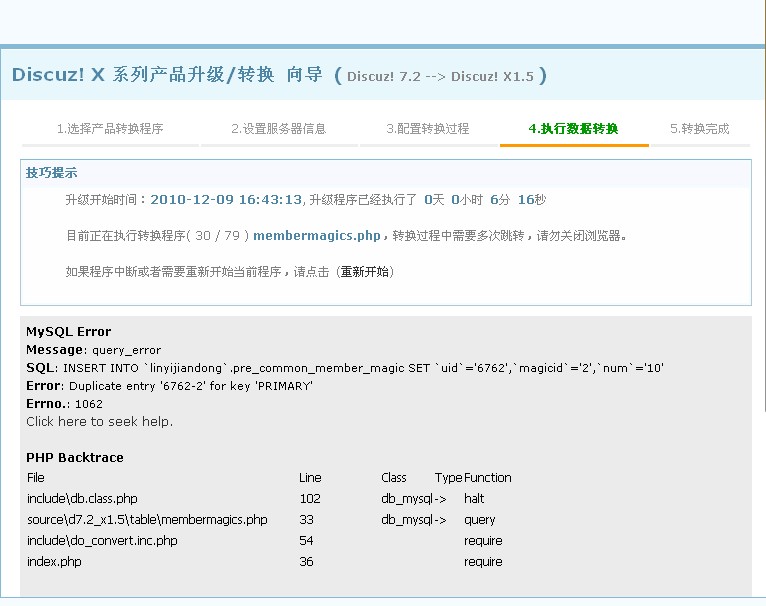Click the 'Discuz! 7.2 --> Discuz! X1.5' version text
This screenshot has width=766, height=606.
click(x=440, y=77)
